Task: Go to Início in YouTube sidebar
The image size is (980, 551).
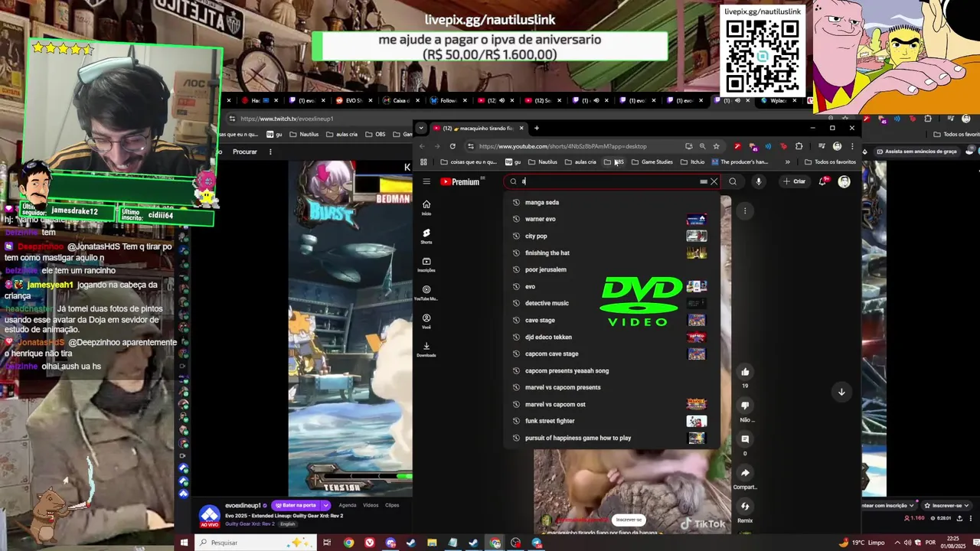Action: click(x=426, y=207)
